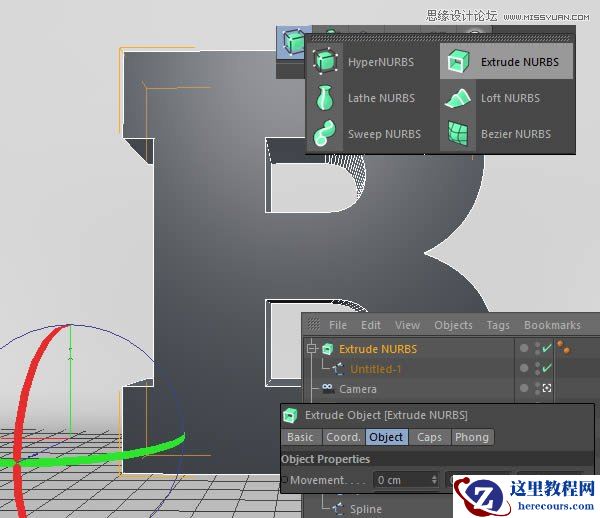The image size is (600, 518).
Task: Click the red rotation band of the gizmo
Action: pos(27,386)
